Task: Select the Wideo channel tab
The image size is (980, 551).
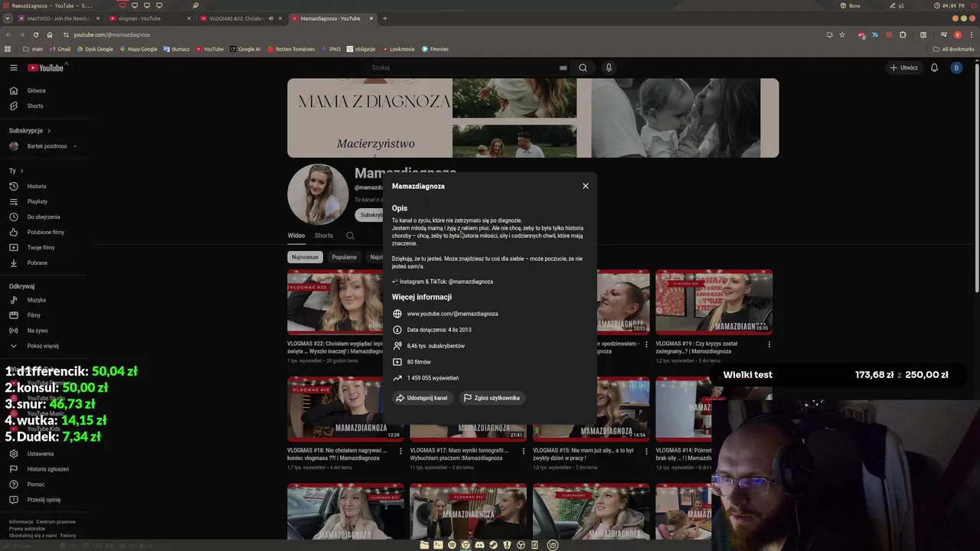Action: pos(296,236)
